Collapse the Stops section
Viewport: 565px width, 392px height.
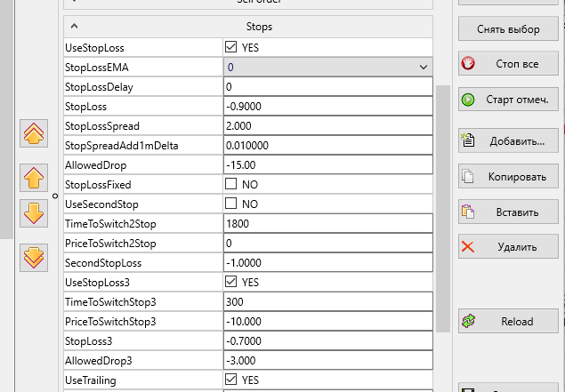(x=74, y=28)
